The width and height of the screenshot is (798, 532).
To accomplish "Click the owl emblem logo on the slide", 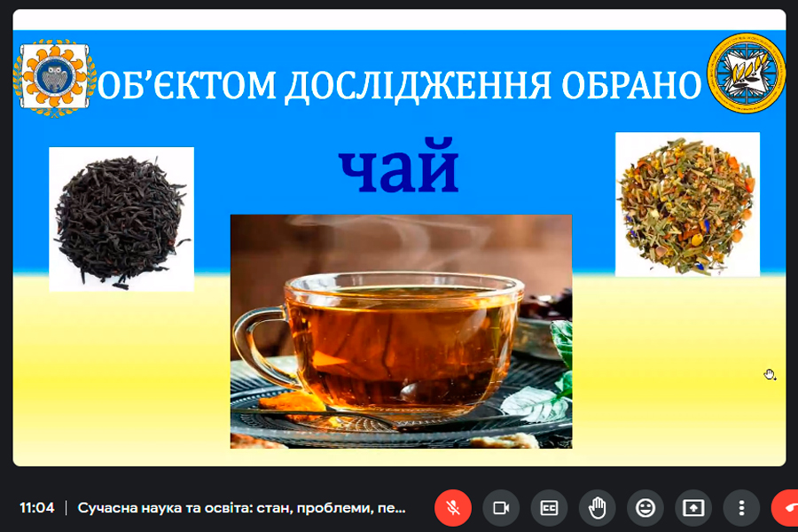I will coord(54,77).
